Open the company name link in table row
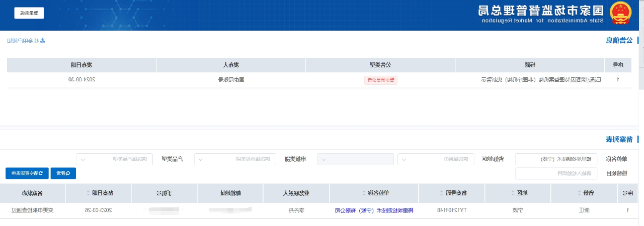Image resolution: width=644 pixels, height=226 pixels. [x=373, y=210]
